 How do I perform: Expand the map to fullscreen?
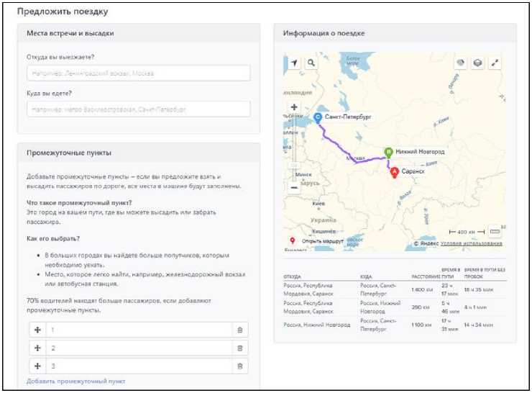click(495, 63)
